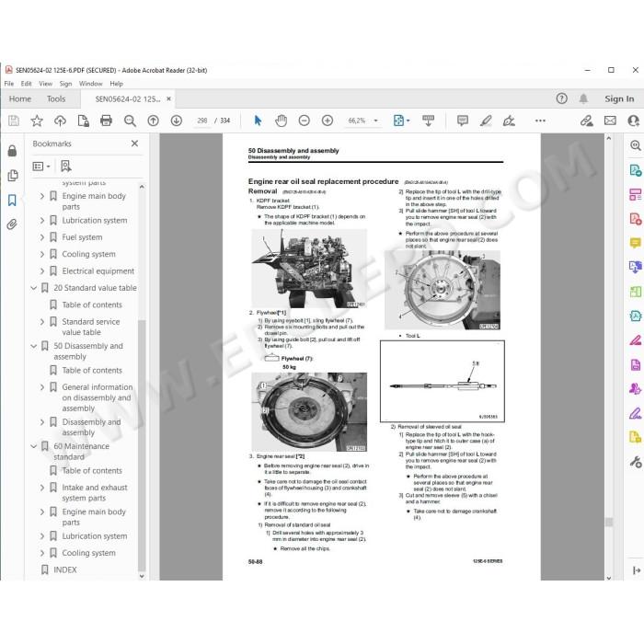Toggle the Bookmarks navigation panel icon
The height and width of the screenshot is (644, 644).
12,201
